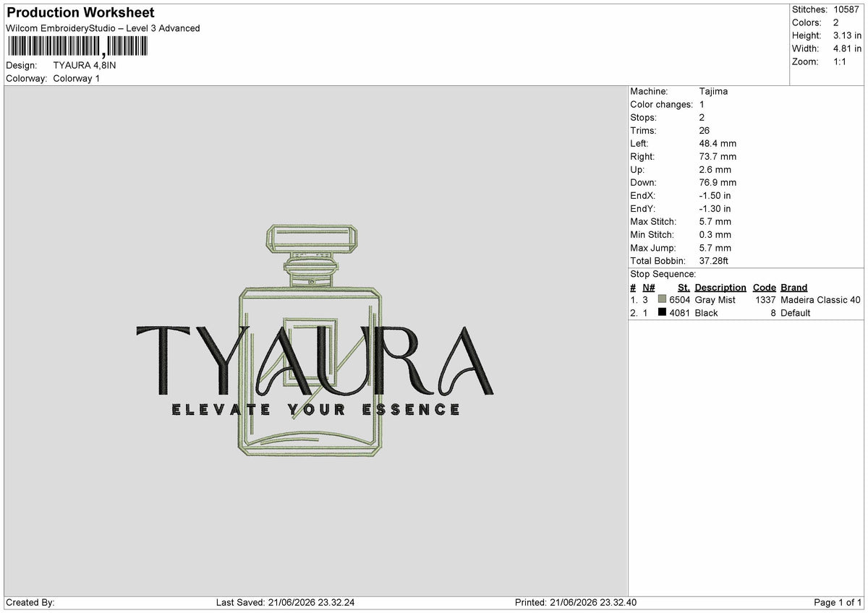
Task: Click the 'Page 1 of 1' indicator
Action: [838, 602]
